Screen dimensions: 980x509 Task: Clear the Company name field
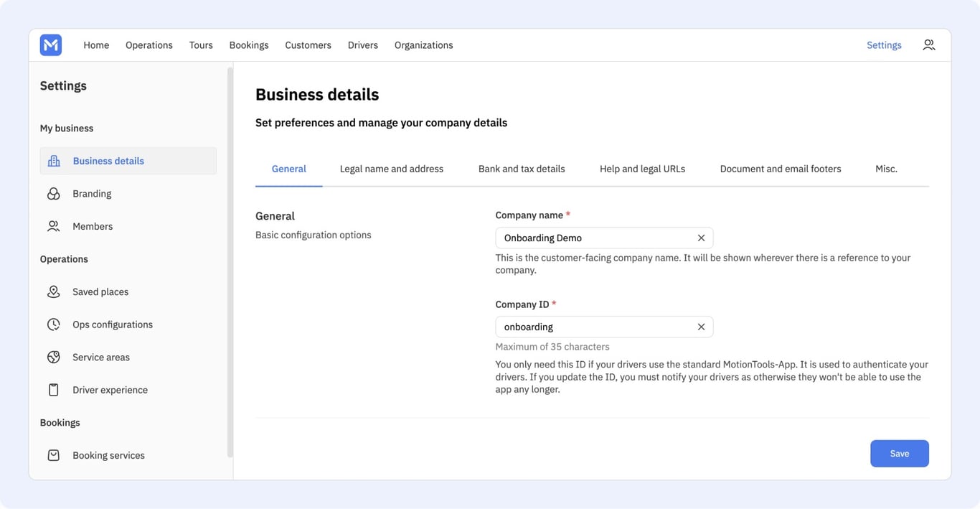coord(701,238)
